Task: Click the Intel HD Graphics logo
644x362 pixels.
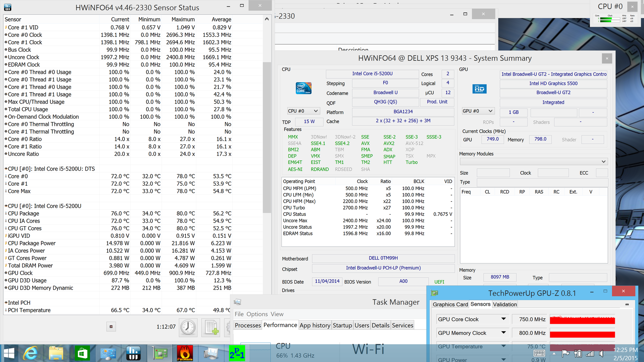Action: click(x=479, y=89)
